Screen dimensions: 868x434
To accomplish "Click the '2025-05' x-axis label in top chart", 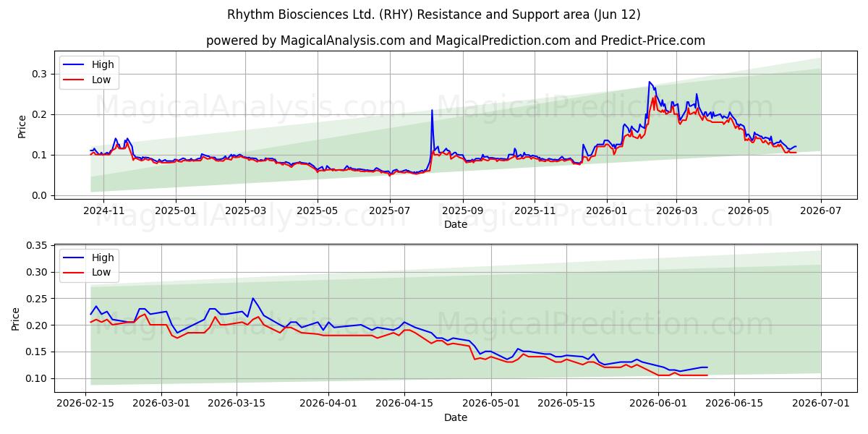I will tap(318, 210).
